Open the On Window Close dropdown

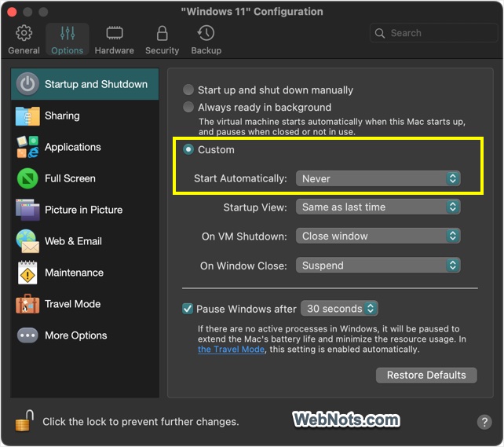pos(378,266)
